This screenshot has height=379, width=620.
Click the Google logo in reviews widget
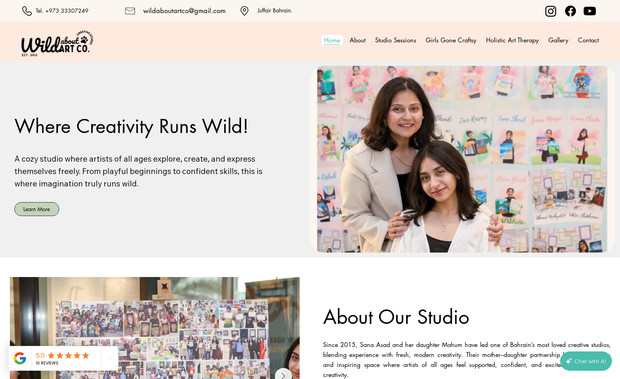coord(20,358)
